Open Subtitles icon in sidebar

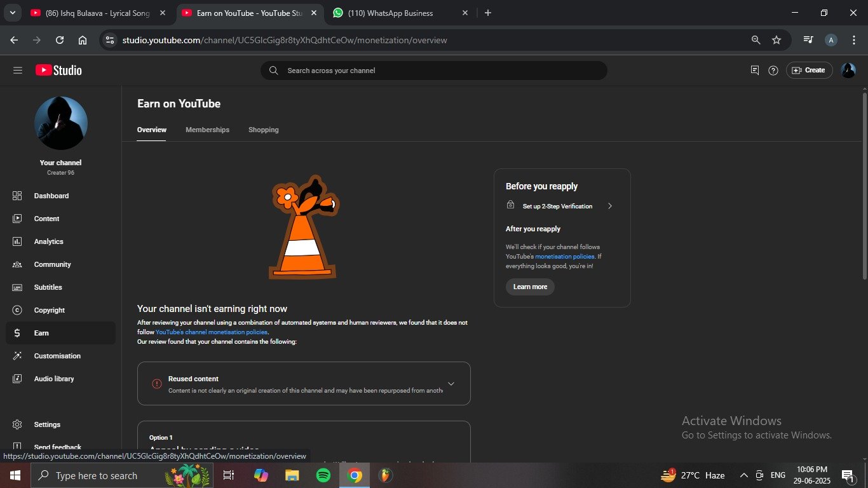(x=17, y=287)
